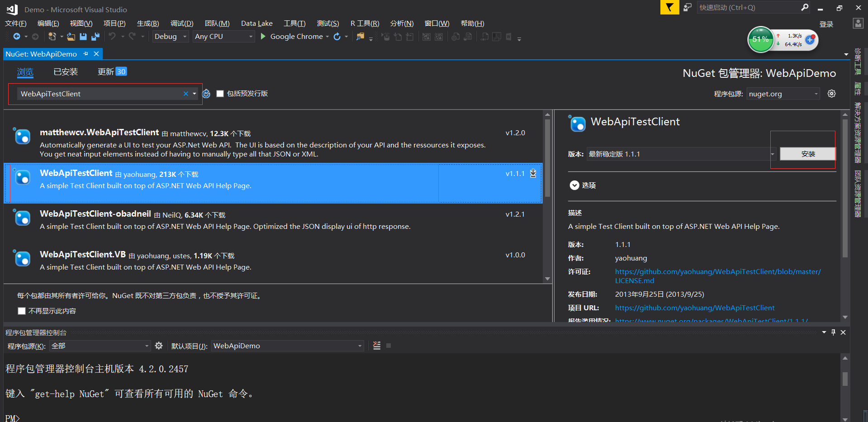
Task: Open the nuget.org package source dropdown
Action: tap(783, 94)
